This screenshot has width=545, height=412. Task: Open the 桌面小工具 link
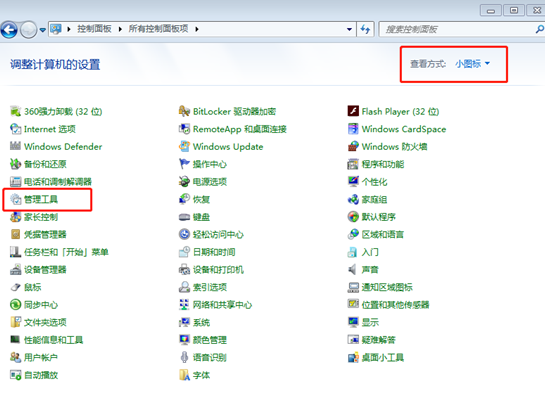(383, 357)
